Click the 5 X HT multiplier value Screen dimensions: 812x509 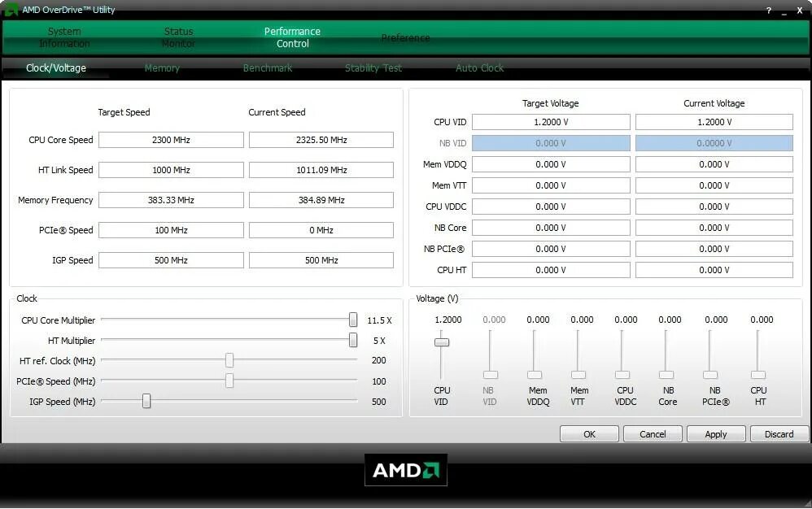point(380,341)
